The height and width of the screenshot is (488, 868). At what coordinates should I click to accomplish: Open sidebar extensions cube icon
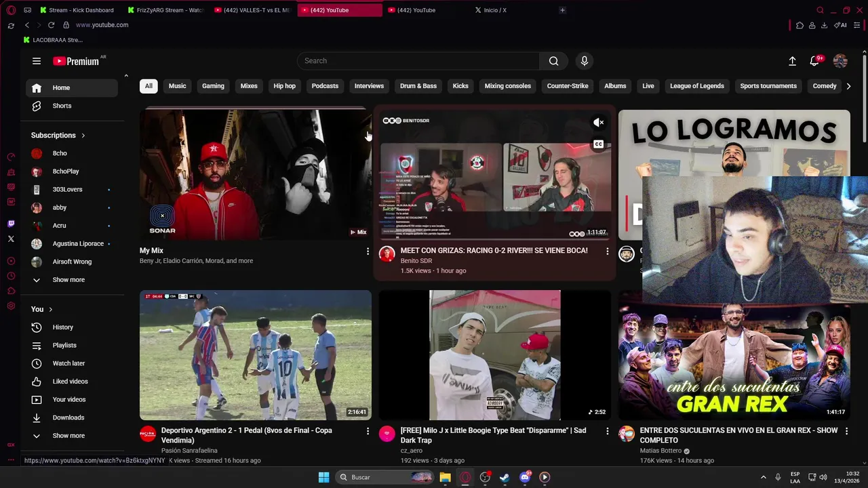tap(11, 291)
